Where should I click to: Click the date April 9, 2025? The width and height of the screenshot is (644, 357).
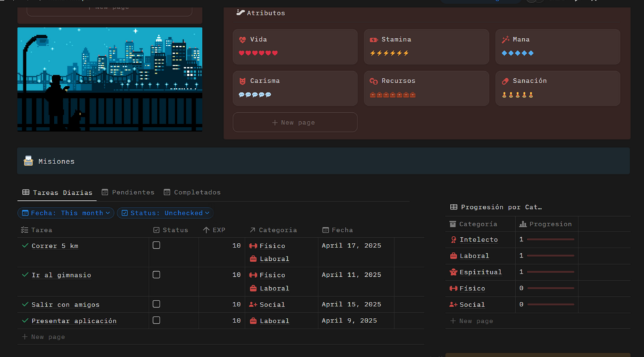(x=349, y=320)
